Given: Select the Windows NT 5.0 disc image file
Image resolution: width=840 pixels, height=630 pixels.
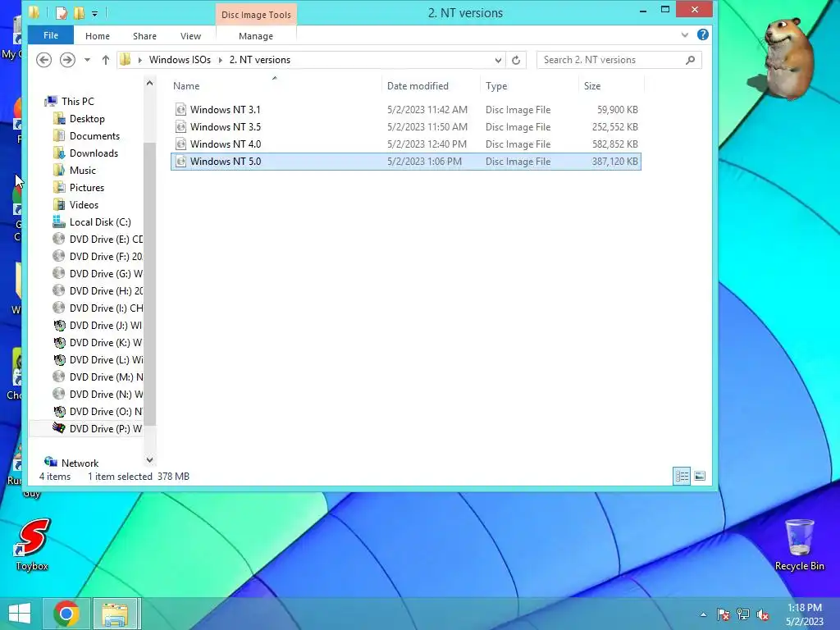Looking at the screenshot, I should [x=406, y=162].
